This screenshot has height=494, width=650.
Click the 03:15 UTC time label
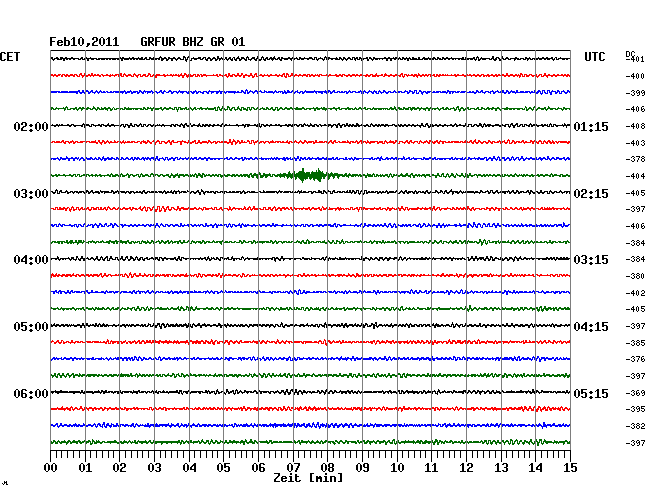tap(591, 260)
